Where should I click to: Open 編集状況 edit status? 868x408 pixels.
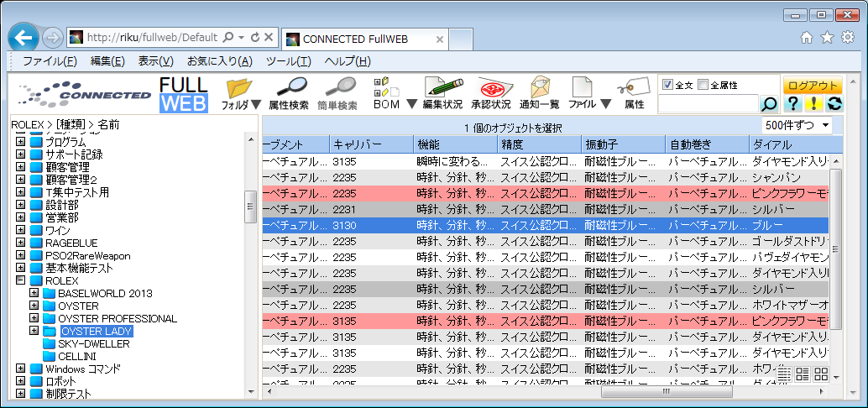coord(442,94)
